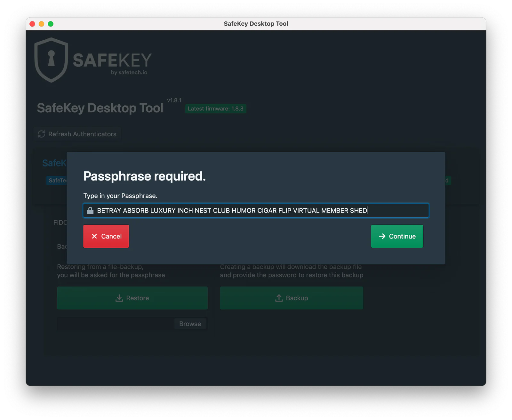Click the green zoom window button
This screenshot has height=420, width=512.
click(x=51, y=24)
